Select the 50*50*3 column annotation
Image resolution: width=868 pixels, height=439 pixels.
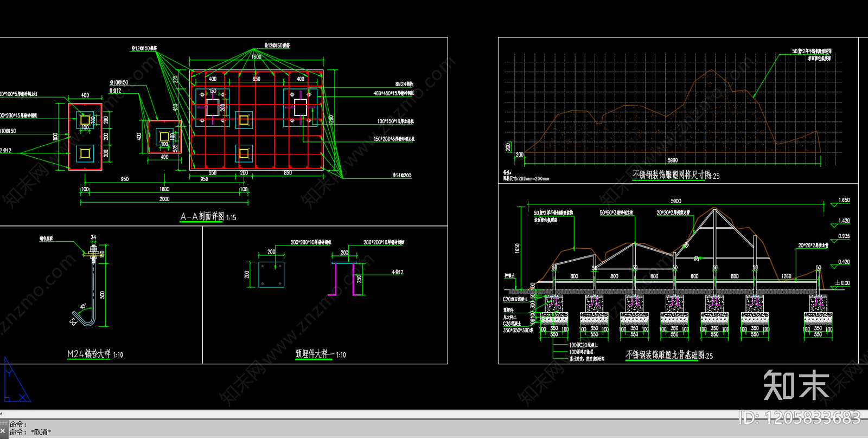(616, 212)
